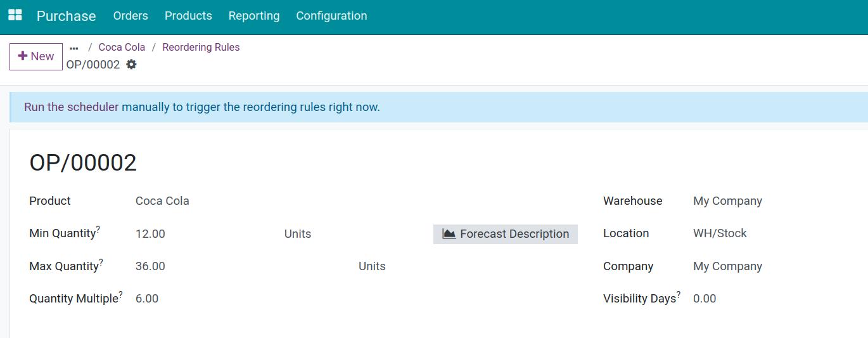Open the gear actions menu beside OP/00002

tap(131, 64)
